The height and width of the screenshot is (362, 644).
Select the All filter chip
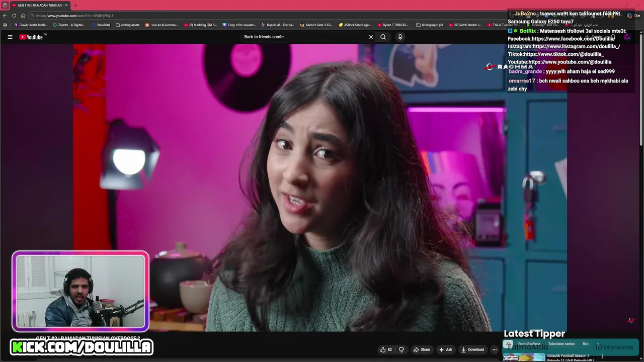click(x=509, y=344)
